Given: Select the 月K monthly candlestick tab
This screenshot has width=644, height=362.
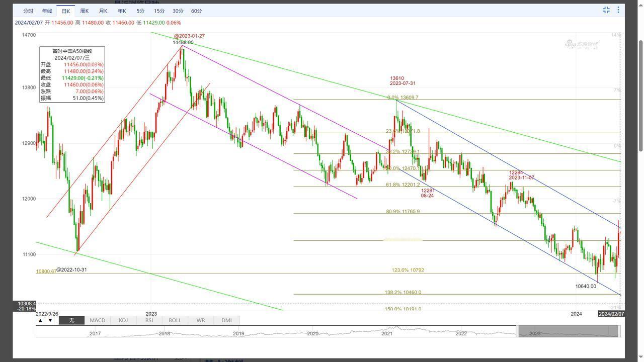Looking at the screenshot, I should click(103, 11).
